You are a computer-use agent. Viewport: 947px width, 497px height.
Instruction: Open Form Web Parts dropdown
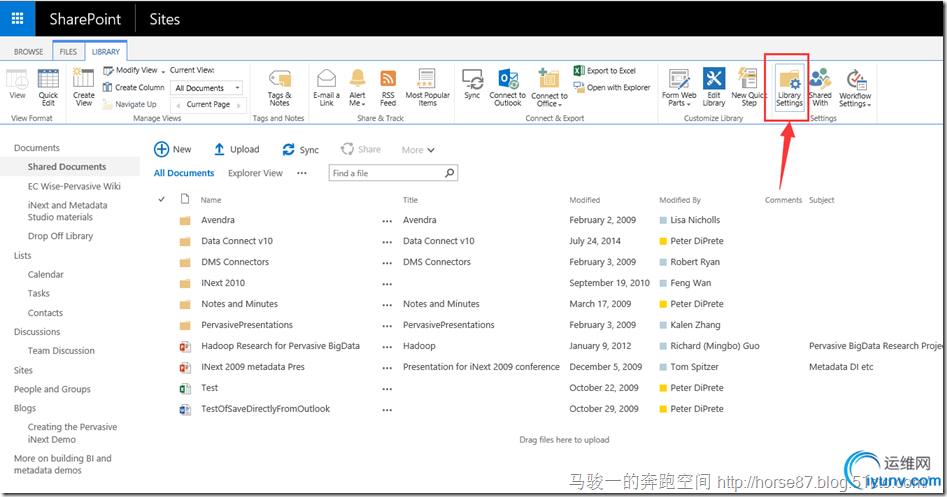[679, 88]
